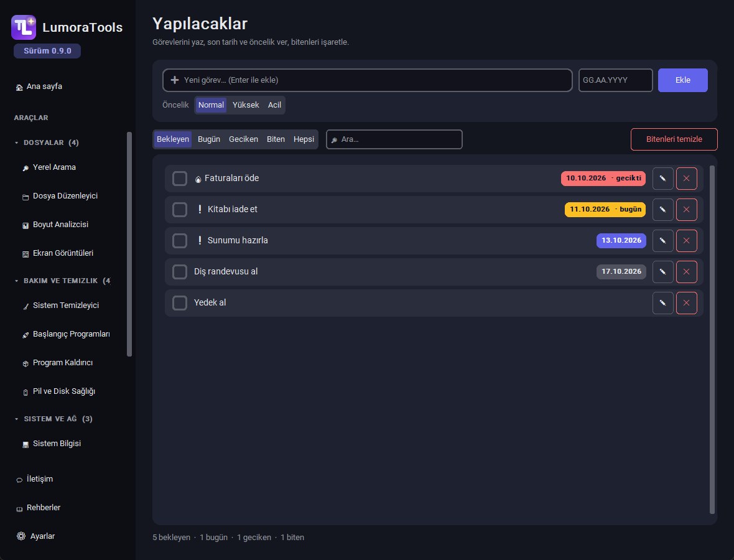This screenshot has width=734, height=560.
Task: Set priority to Yüksek
Action: 246,105
